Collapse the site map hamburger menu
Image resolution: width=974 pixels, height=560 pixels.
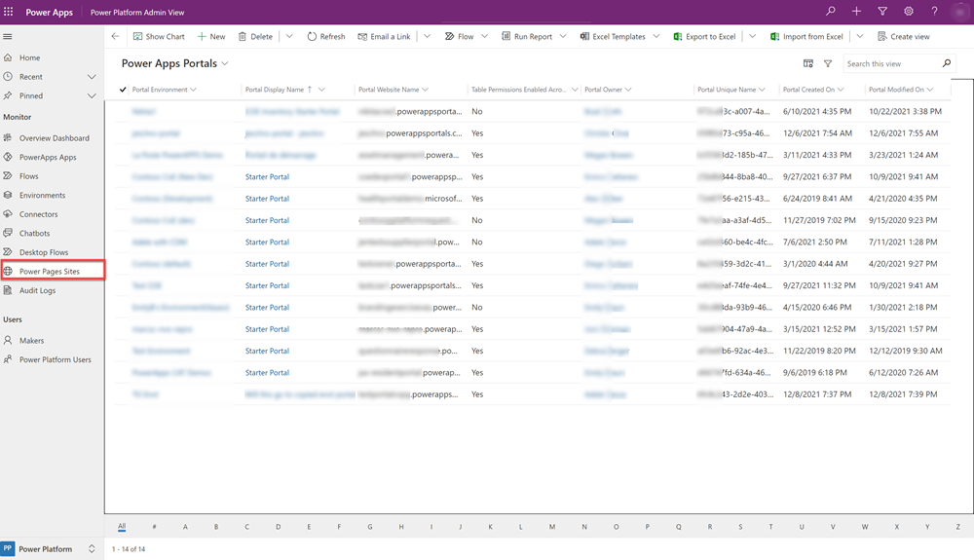click(8, 37)
